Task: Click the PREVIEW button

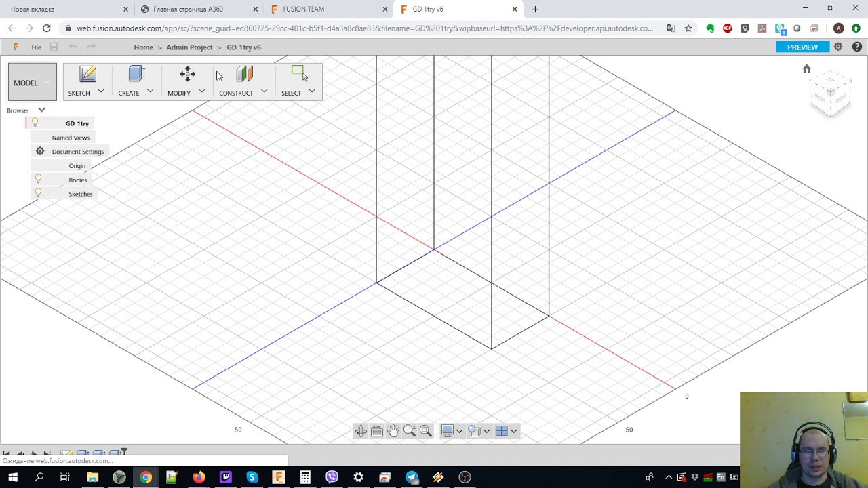Action: coord(802,47)
